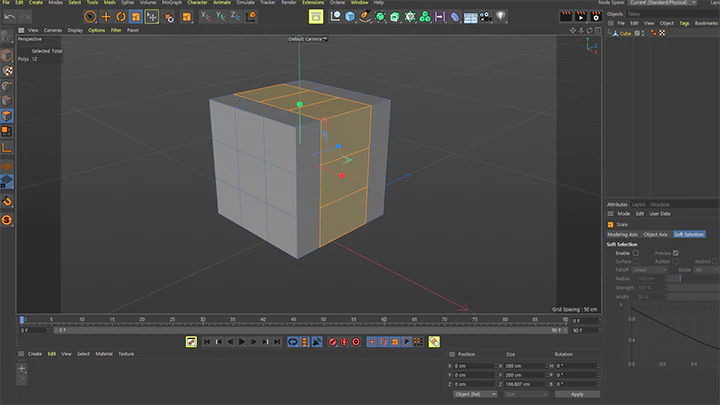Open the Object (Rel) coordinate dropdown
Viewport: 720px width, 405px height.
[x=475, y=394]
